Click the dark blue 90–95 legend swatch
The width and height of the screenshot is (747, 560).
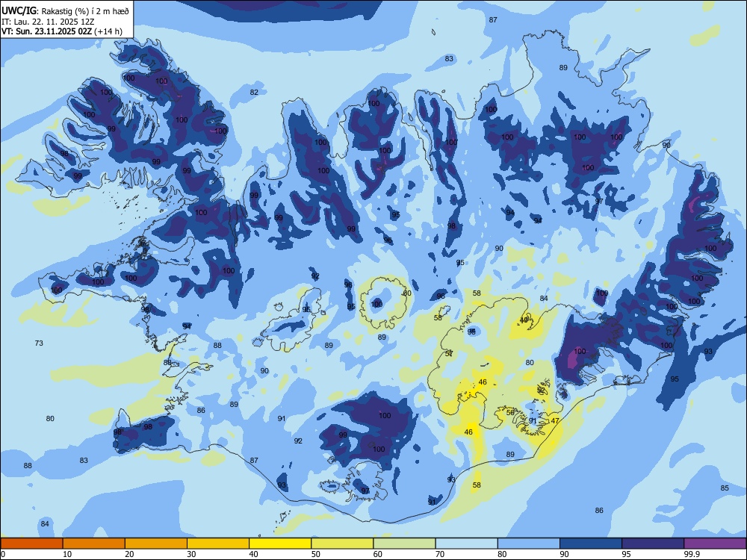tap(591, 544)
